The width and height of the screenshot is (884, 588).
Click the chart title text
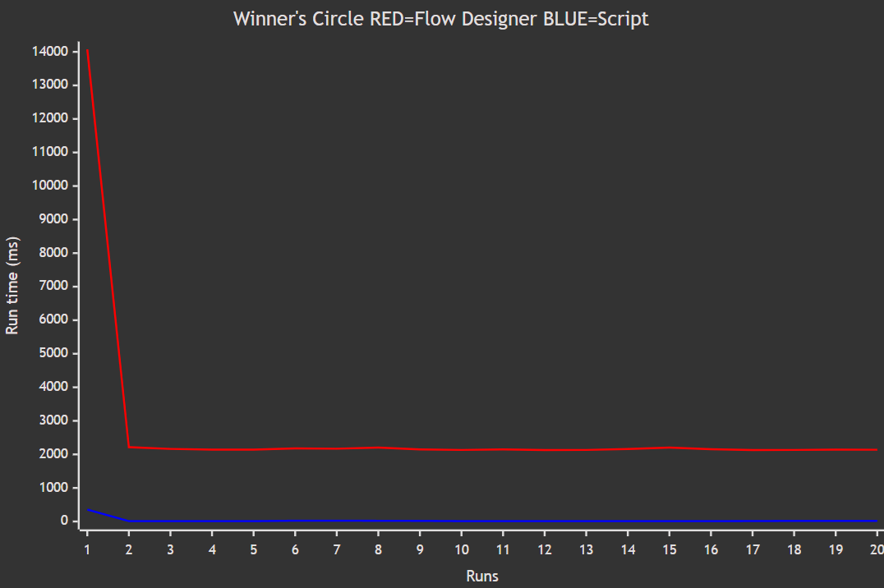tap(442, 18)
